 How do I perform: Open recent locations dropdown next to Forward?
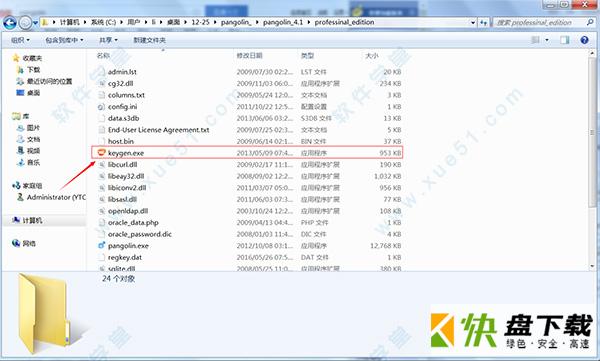pos(35,23)
